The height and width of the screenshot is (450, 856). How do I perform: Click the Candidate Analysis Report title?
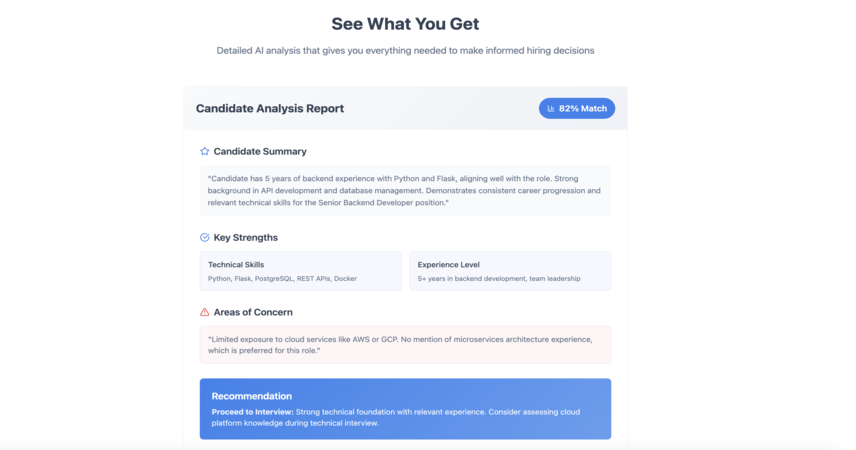point(270,108)
